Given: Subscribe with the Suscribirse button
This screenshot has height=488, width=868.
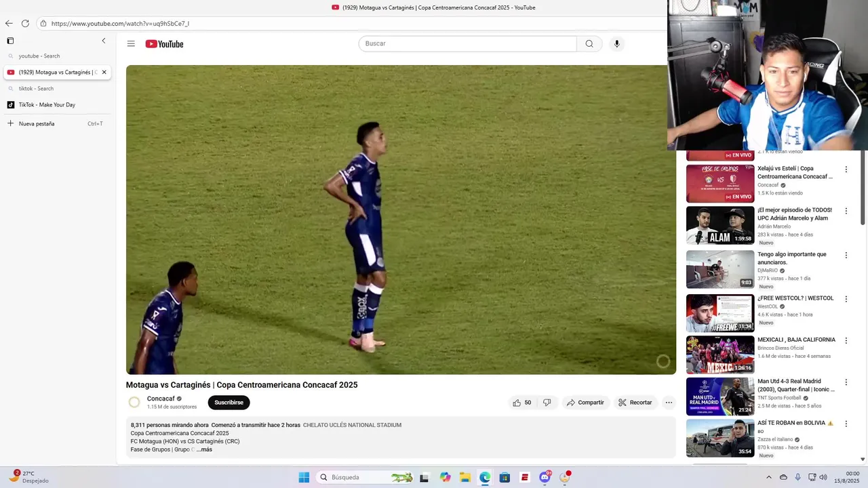Looking at the screenshot, I should (x=229, y=402).
